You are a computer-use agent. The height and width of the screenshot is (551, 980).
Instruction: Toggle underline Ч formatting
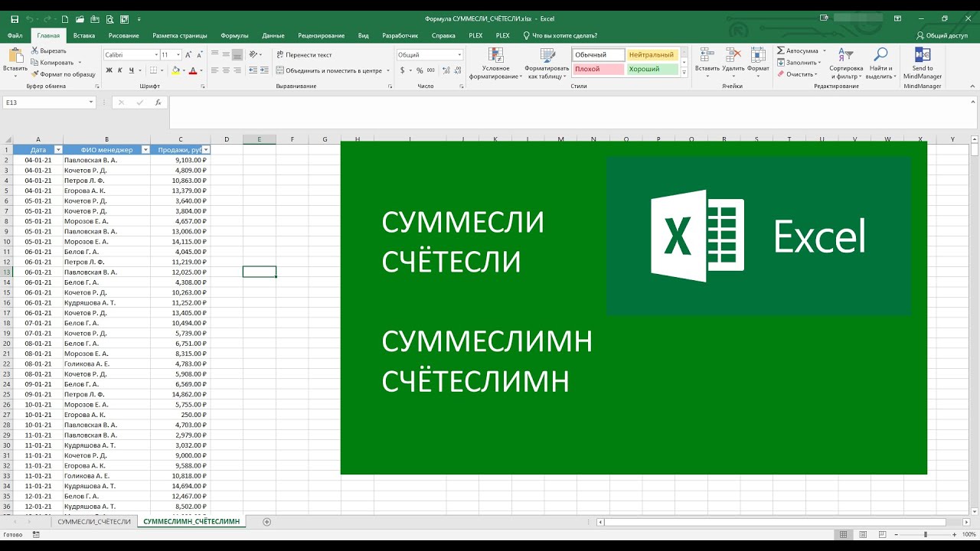[132, 70]
